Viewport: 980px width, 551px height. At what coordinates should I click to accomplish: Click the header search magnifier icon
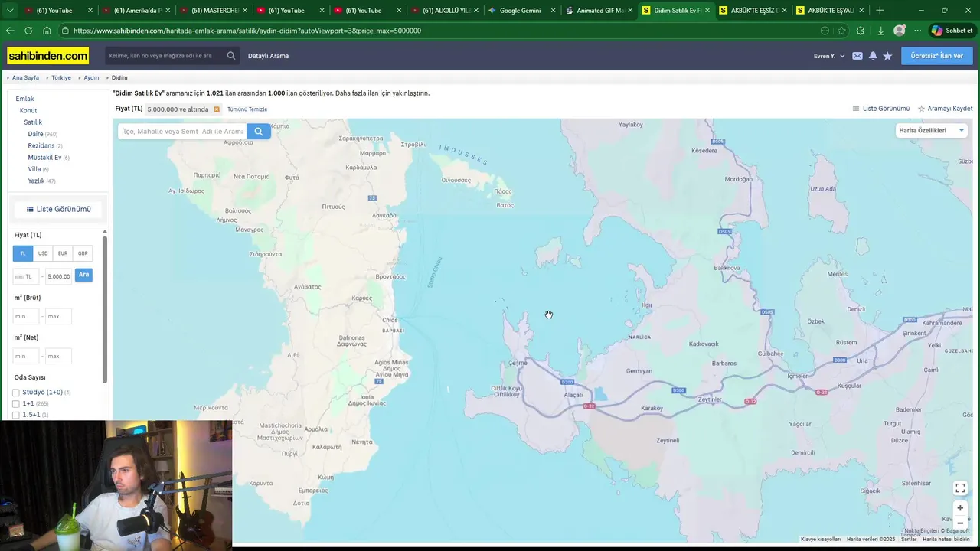231,56
